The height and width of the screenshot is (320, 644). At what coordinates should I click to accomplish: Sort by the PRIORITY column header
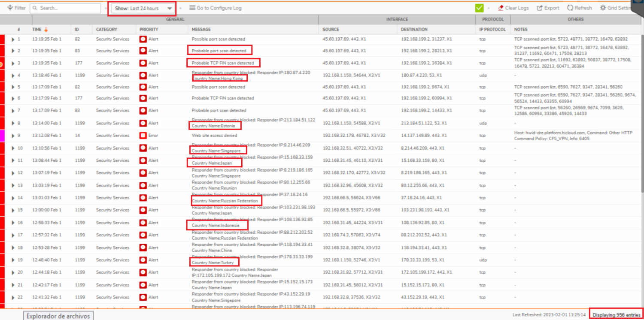[x=149, y=30]
